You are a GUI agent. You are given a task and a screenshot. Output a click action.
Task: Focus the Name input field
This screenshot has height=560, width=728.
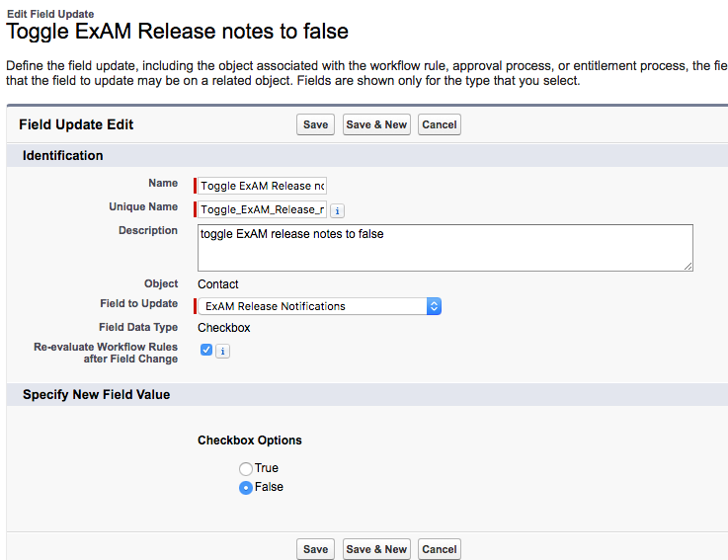pyautogui.click(x=263, y=186)
